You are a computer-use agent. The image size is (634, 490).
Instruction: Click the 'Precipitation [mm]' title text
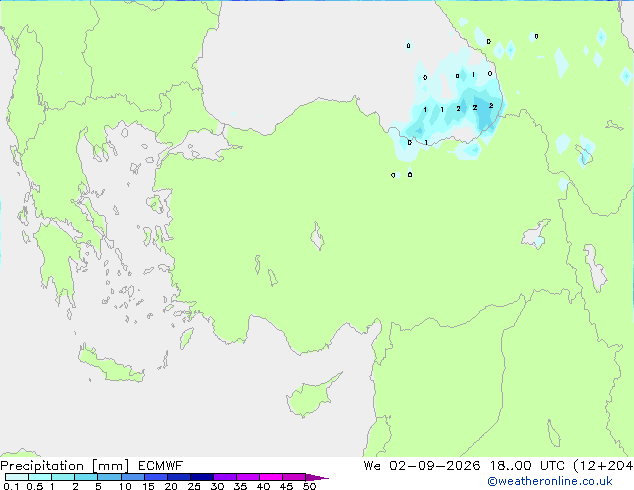tap(64, 466)
